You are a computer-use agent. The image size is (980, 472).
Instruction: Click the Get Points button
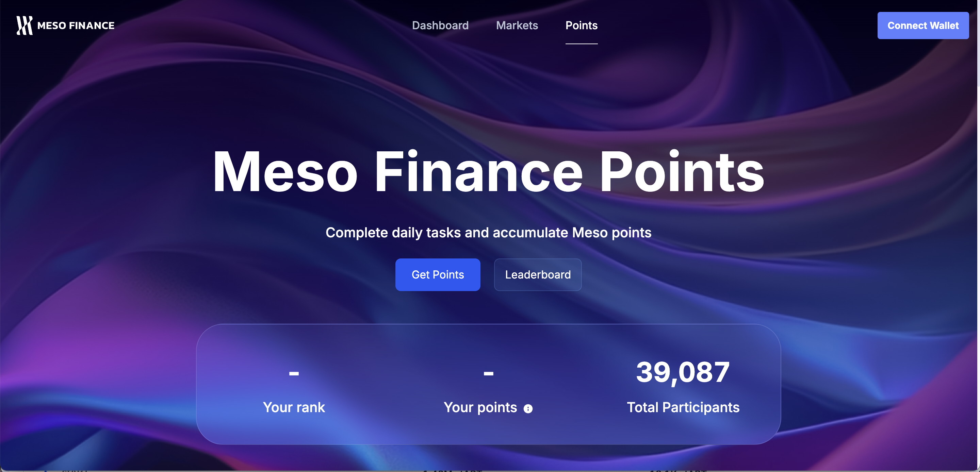click(438, 275)
